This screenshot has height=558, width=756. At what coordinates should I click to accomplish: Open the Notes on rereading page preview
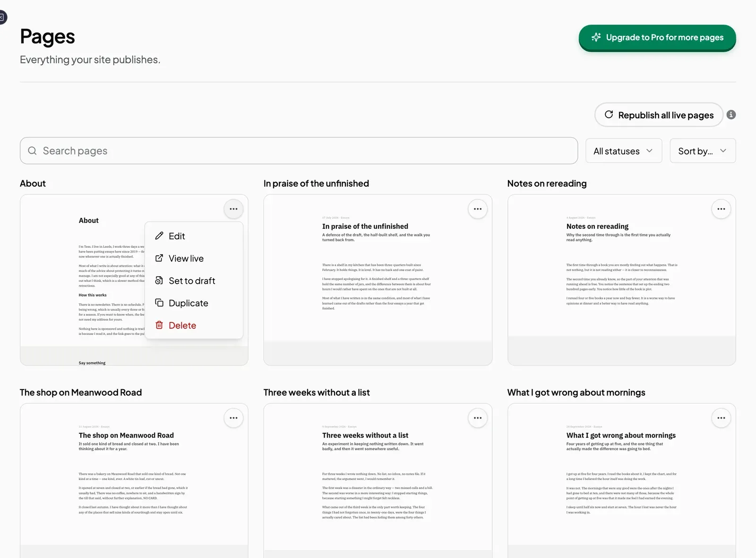click(x=621, y=280)
